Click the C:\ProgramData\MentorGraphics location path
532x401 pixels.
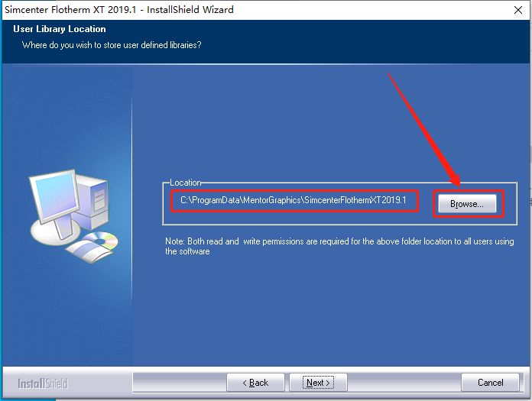click(x=294, y=200)
